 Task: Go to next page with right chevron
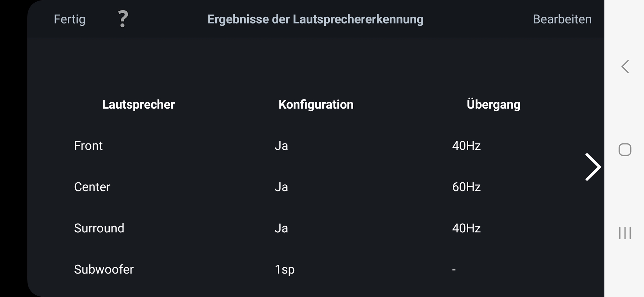tap(593, 167)
